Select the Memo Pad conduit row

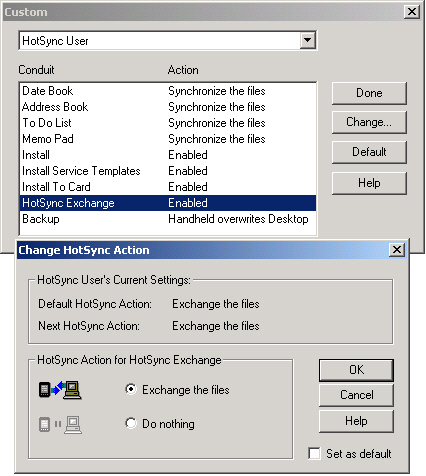point(168,139)
